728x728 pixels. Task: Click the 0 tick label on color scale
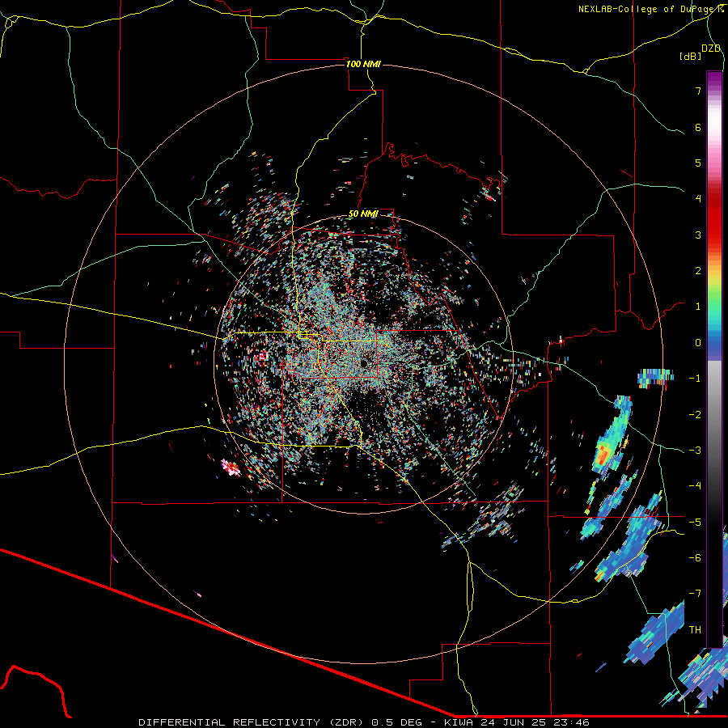698,343
